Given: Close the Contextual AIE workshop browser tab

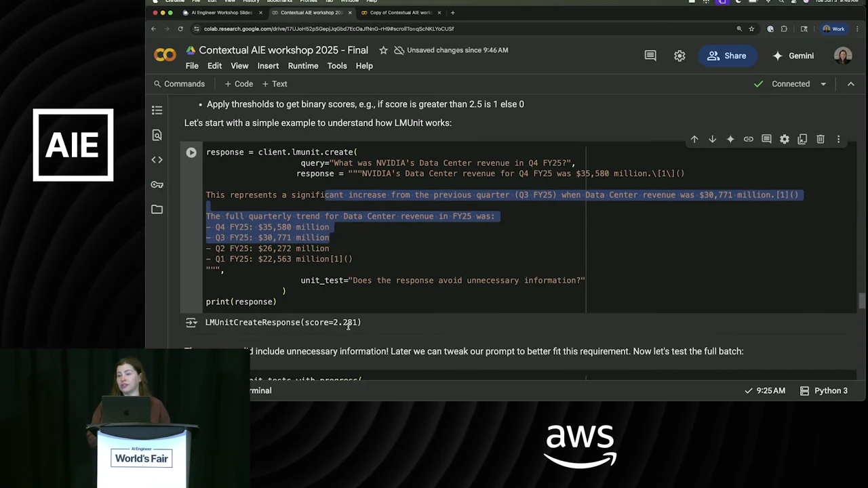Looking at the screenshot, I should click(349, 12).
